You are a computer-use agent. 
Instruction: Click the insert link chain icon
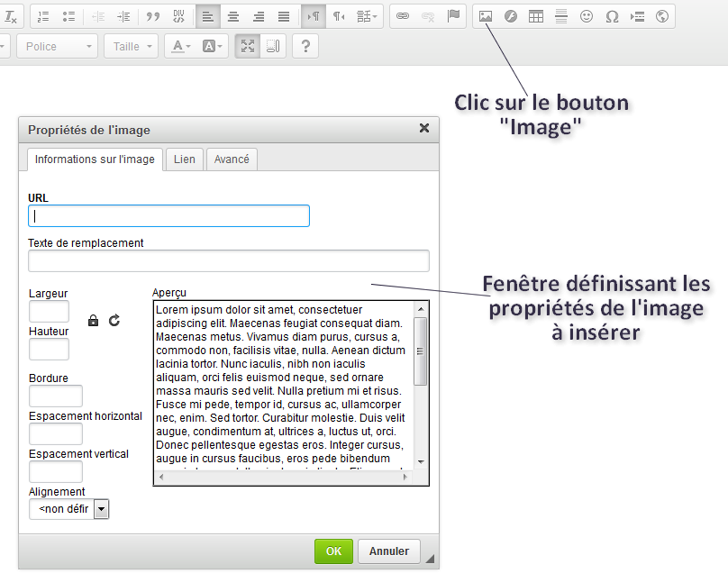pos(403,16)
